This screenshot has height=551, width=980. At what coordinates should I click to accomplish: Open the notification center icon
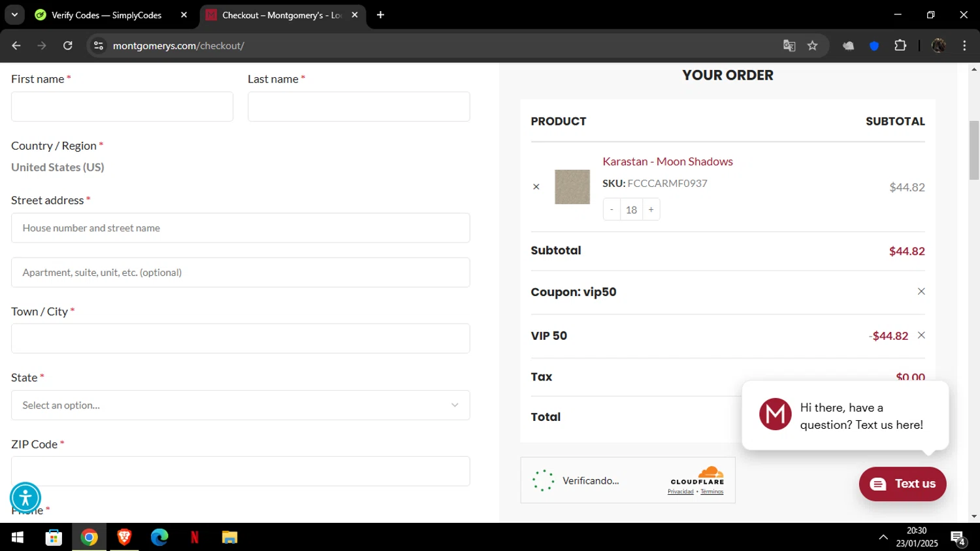[x=958, y=538]
